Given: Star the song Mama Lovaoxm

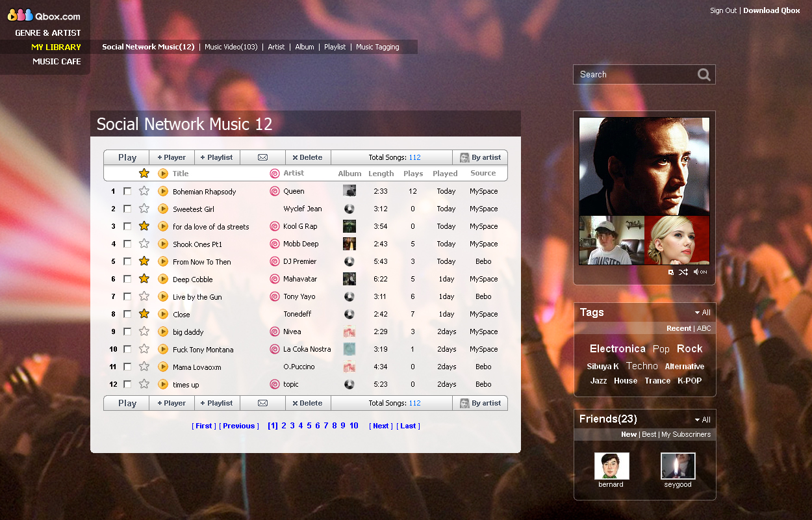Looking at the screenshot, I should point(144,367).
